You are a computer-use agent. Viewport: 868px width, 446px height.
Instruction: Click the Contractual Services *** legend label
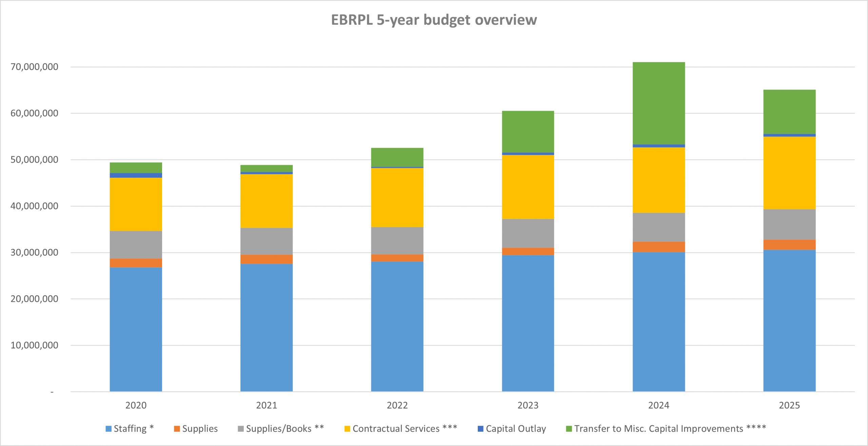coord(405,429)
